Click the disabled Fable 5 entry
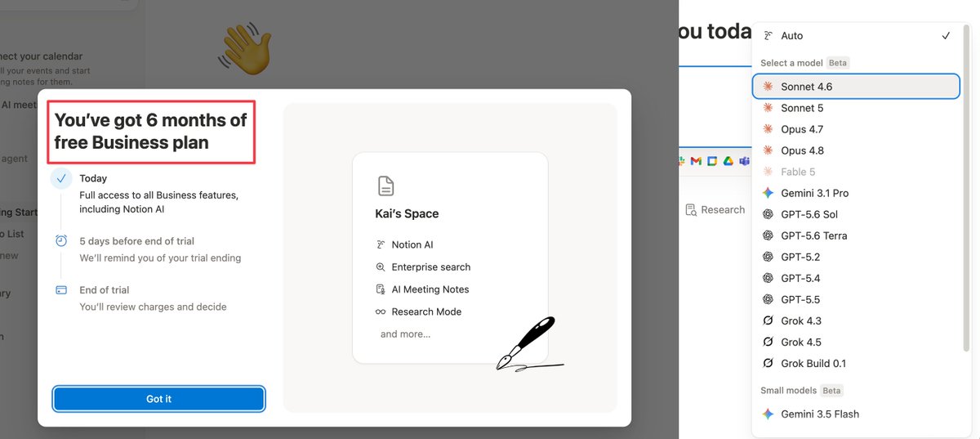The image size is (980, 439). click(x=855, y=172)
